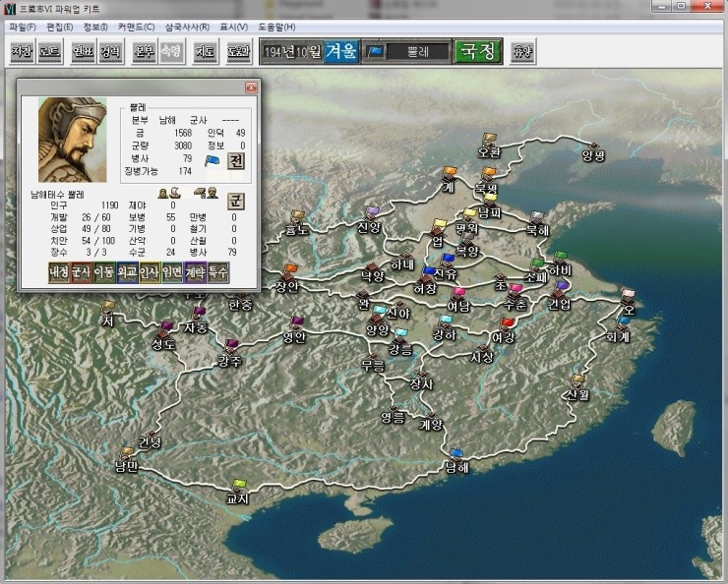Select 오 city with pink flag
Viewport: 728px width, 584px height.
point(629,302)
